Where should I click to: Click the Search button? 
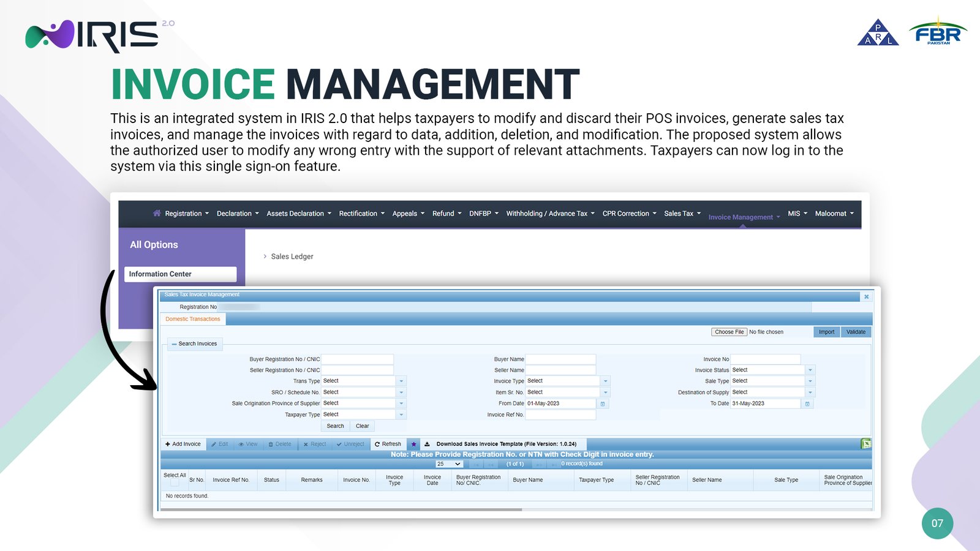335,426
